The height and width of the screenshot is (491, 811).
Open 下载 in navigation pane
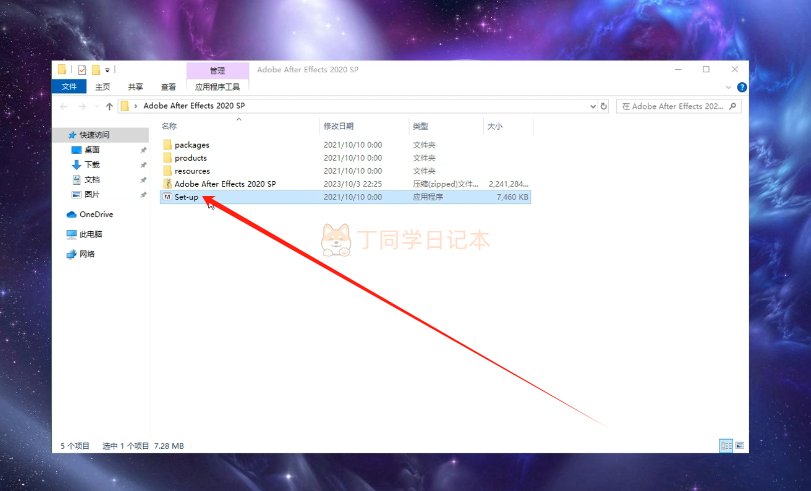tap(92, 165)
